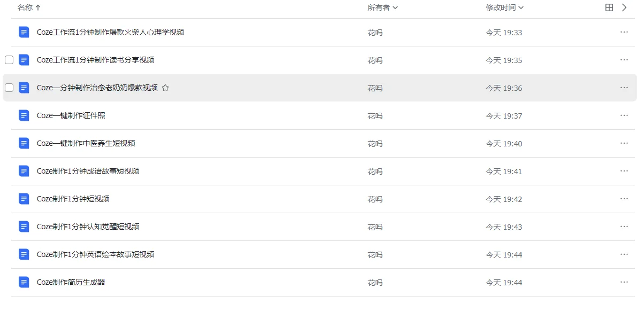This screenshot has width=644, height=312.
Task: Click owner 花吗 in Coze一键制作证件照 row
Action: (x=375, y=116)
